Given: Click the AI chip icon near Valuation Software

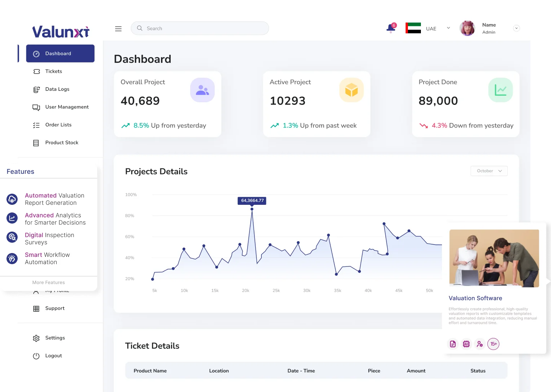Looking at the screenshot, I should click(x=466, y=344).
